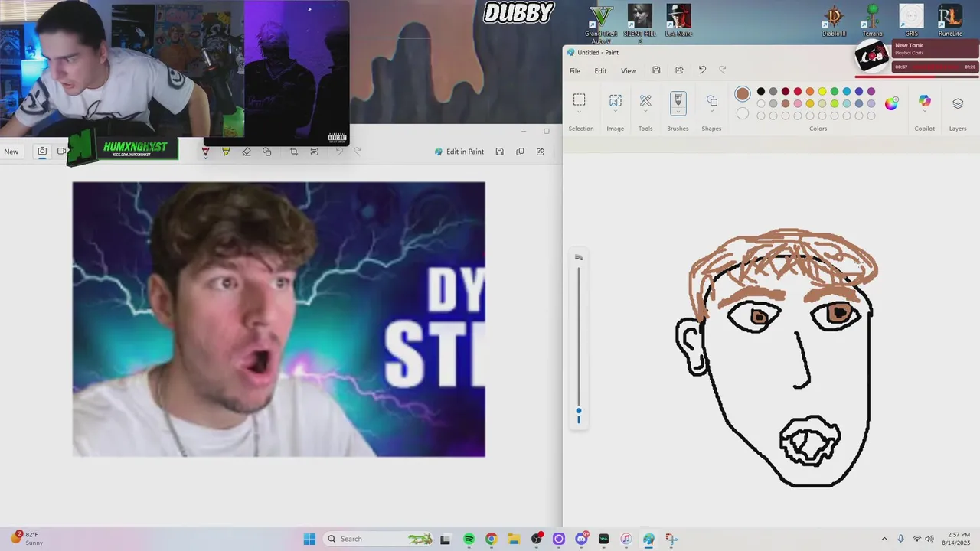Screen dimensions: 980x551
Task: Click the Copy icon in Snipping Tool
Action: click(520, 152)
